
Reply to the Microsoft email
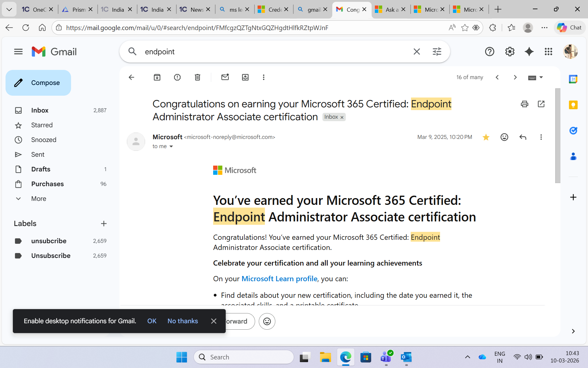[x=523, y=137]
